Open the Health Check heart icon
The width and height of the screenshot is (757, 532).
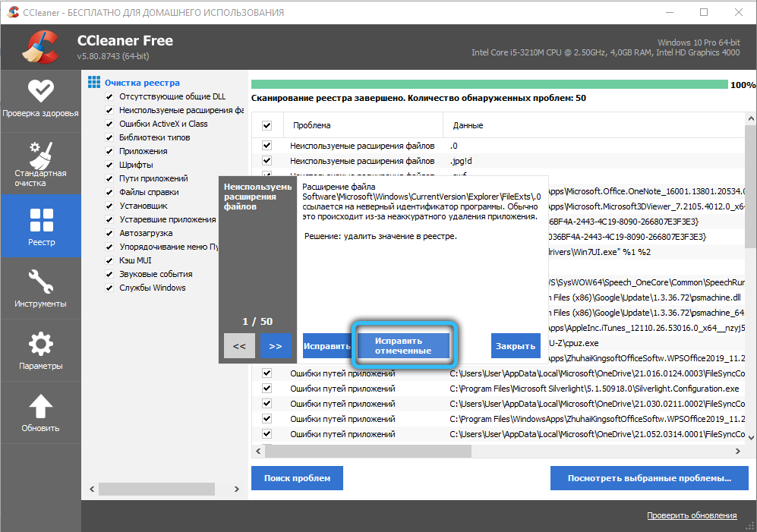coord(40,91)
